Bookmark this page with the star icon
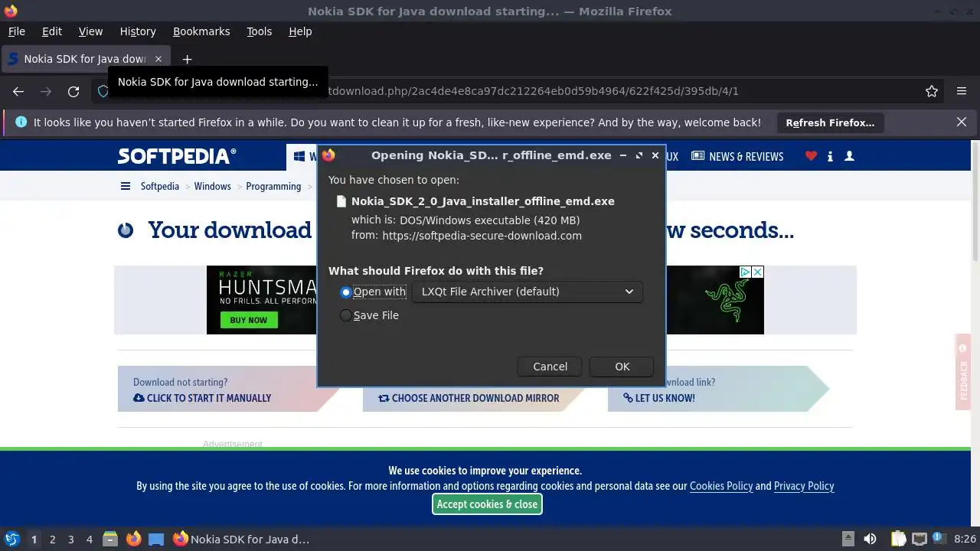The width and height of the screenshot is (980, 551). coord(932,91)
